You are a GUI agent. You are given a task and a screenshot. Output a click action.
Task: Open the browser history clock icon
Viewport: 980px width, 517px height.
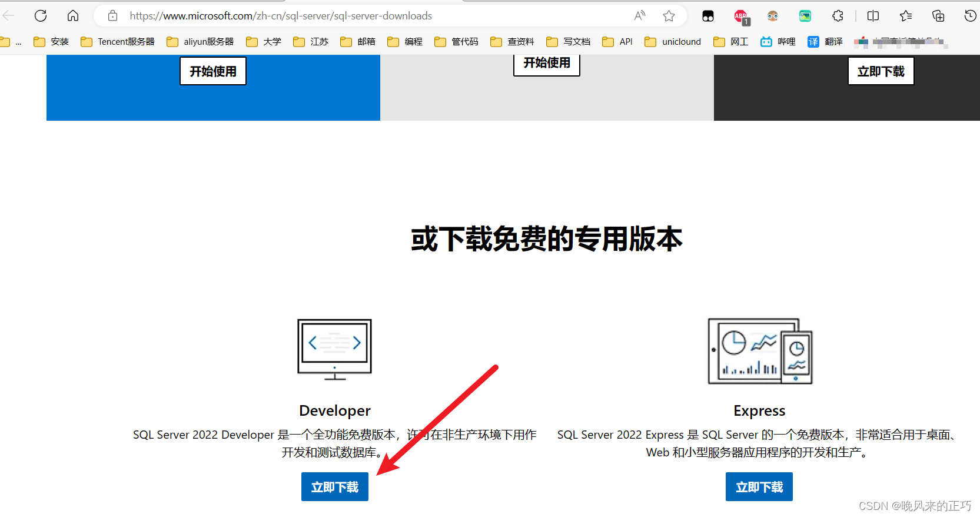(x=971, y=16)
